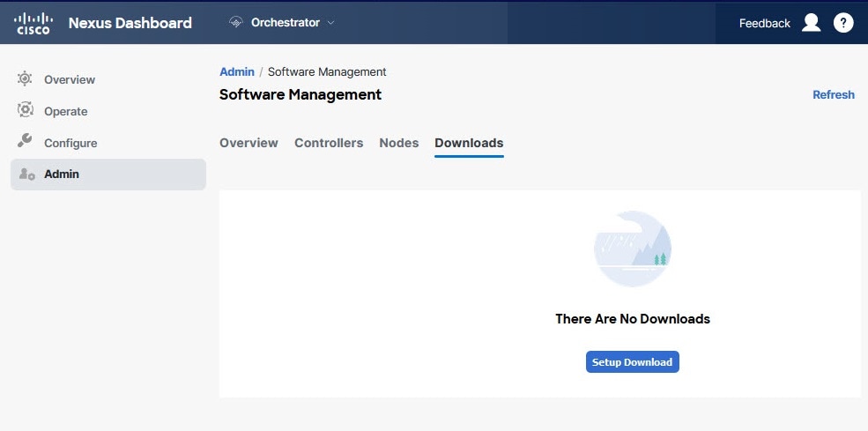This screenshot has height=431, width=868.
Task: Click the Admin user-gear icon
Action: pos(27,174)
